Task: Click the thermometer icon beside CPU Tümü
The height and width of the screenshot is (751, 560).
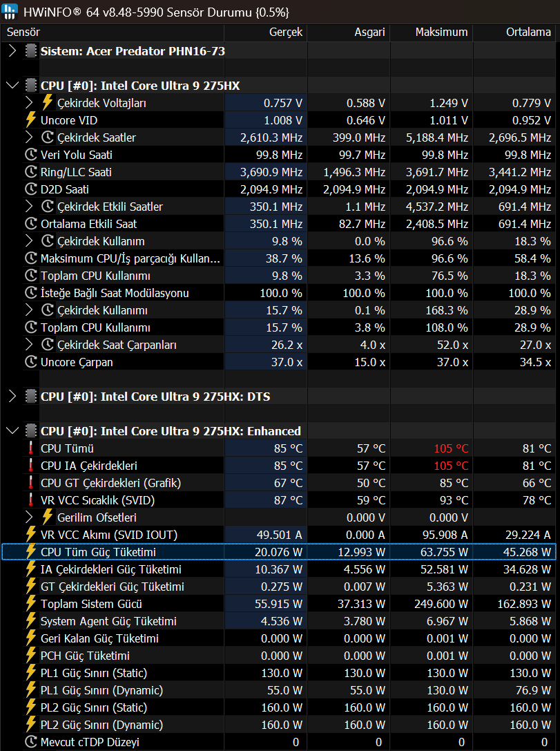Action: (31, 448)
